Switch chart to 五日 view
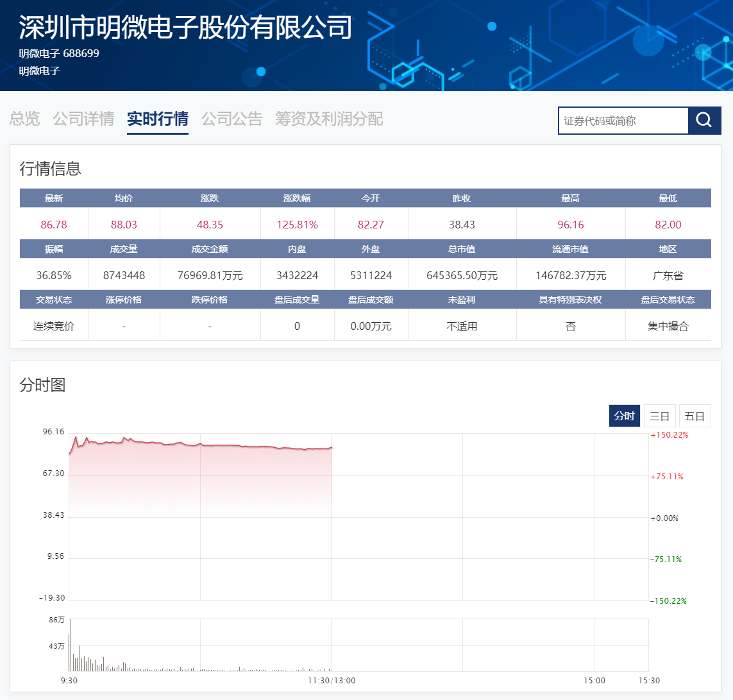 click(695, 416)
